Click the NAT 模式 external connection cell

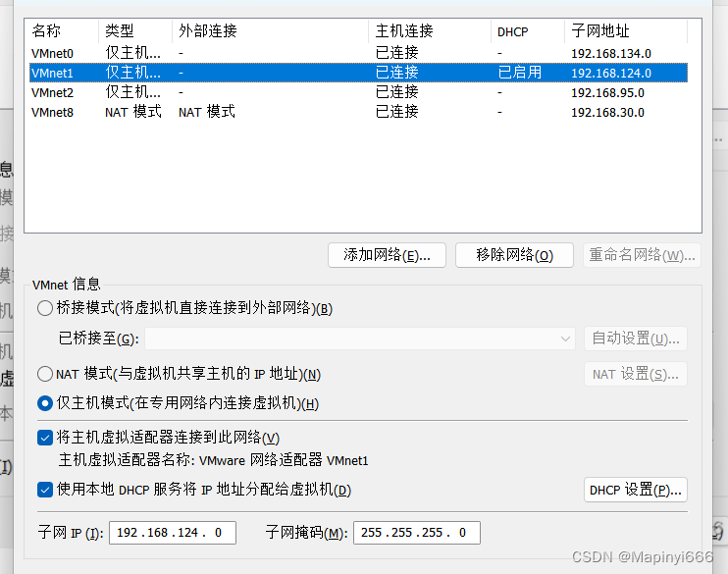(x=207, y=112)
